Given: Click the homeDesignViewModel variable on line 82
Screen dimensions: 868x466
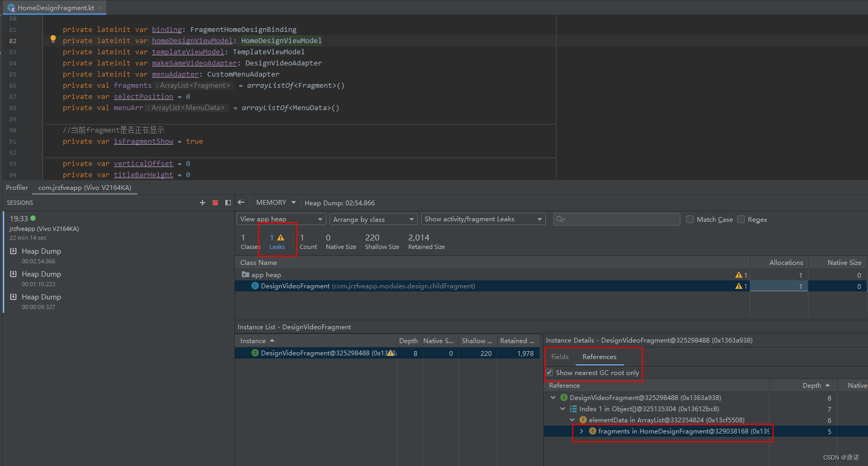Looking at the screenshot, I should click(192, 40).
